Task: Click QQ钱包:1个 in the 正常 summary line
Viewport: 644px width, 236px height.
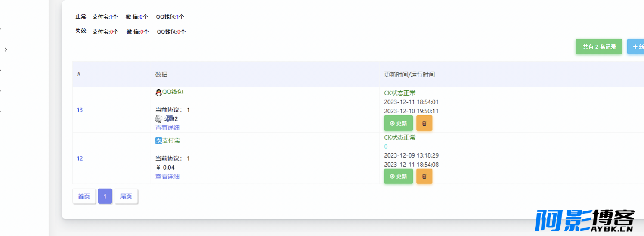Action: tap(170, 17)
